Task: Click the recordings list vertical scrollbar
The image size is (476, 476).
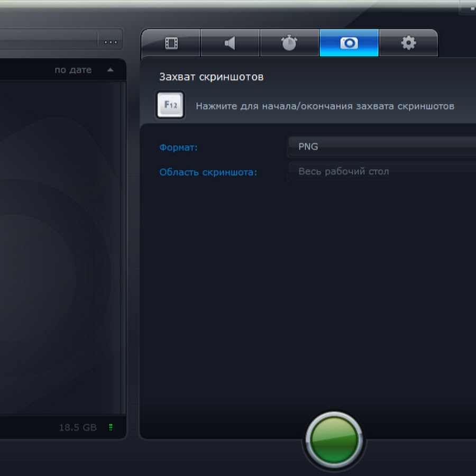Action: (x=123, y=243)
